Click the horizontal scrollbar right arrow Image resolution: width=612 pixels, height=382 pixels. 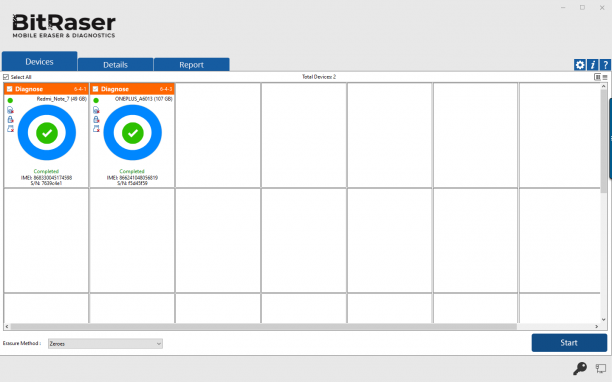(x=596, y=326)
